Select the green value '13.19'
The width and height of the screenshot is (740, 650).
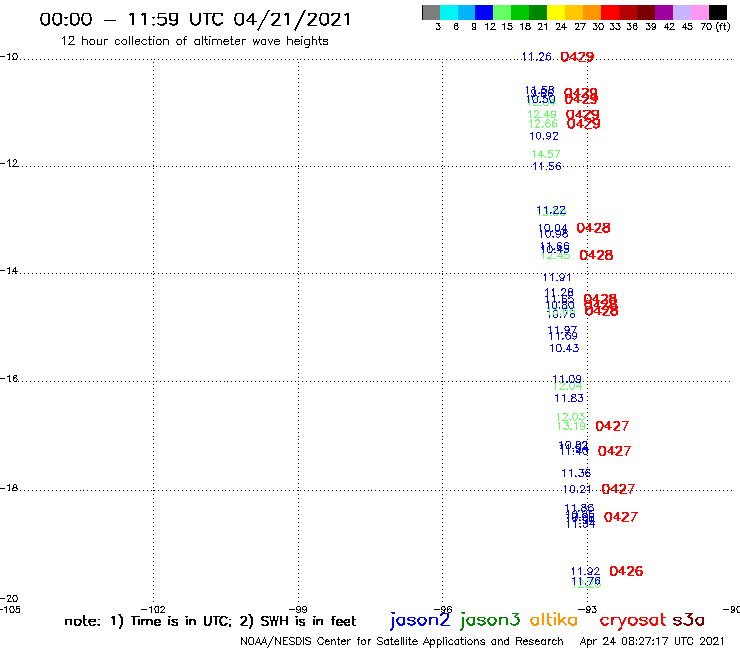click(x=571, y=426)
